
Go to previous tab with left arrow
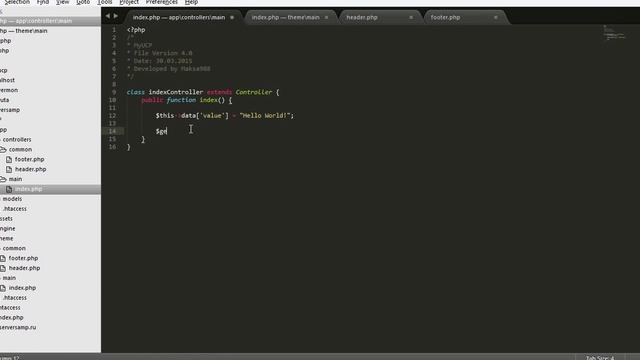pos(108,16)
